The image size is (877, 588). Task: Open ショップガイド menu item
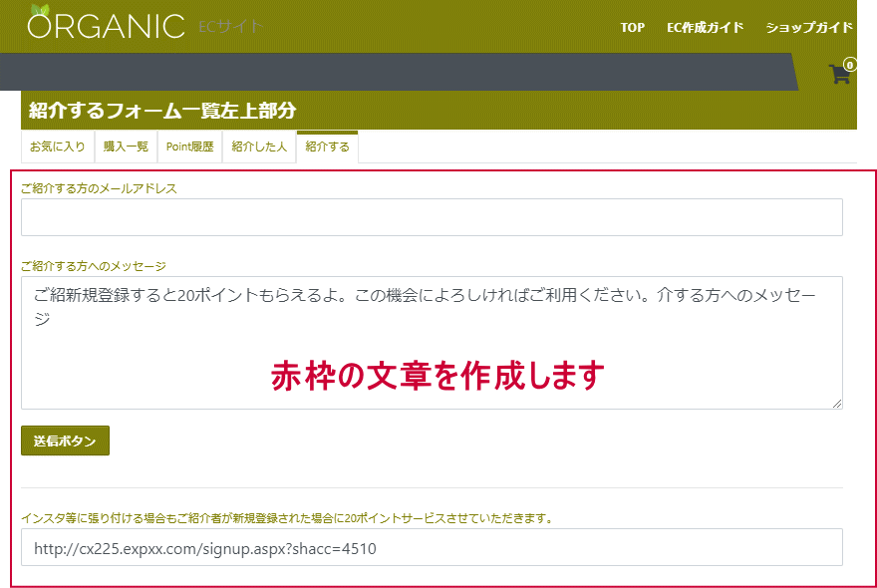point(809,28)
